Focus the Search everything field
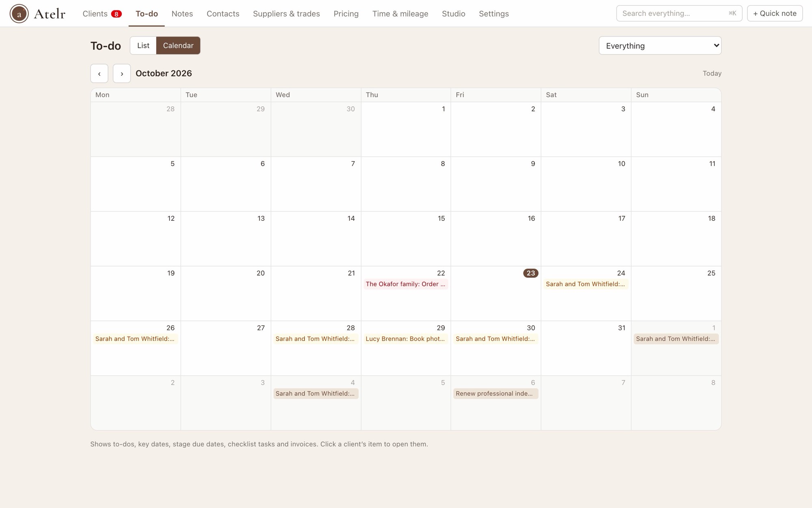Screen dimensions: 812x508 point(679,13)
